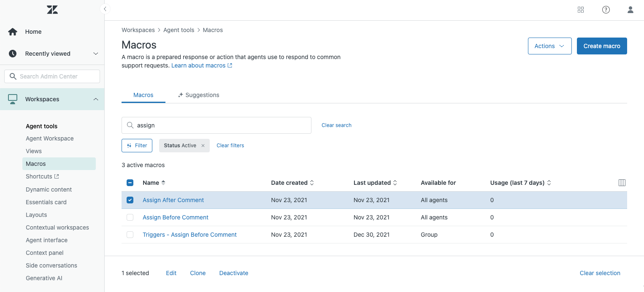This screenshot has height=292, width=644.
Task: Click the Create macro button
Action: (x=602, y=46)
